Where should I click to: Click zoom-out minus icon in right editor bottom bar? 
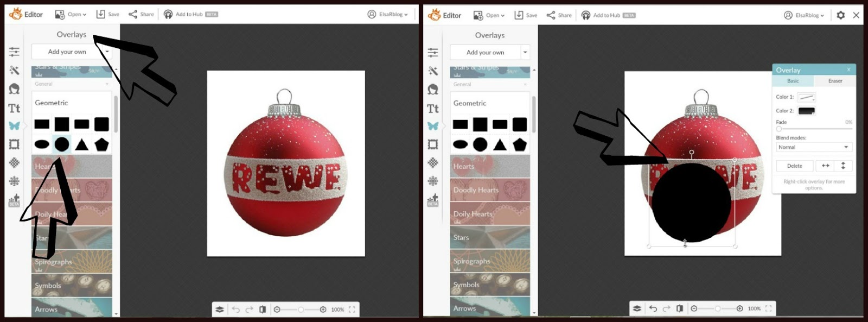click(x=693, y=308)
